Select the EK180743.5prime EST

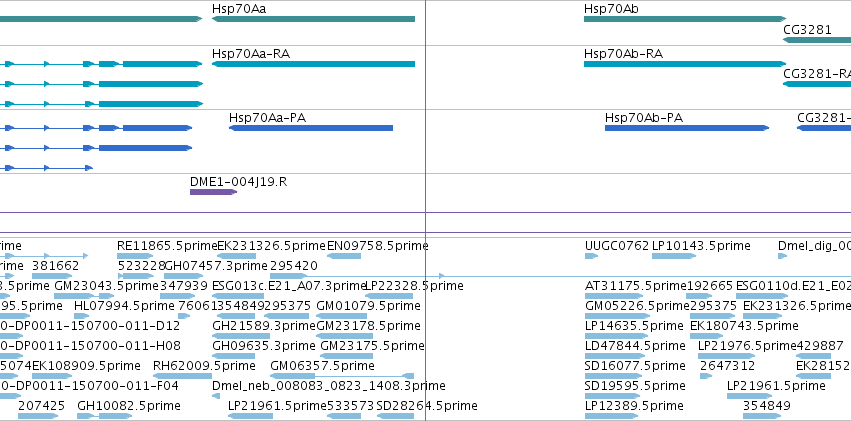pos(706,336)
